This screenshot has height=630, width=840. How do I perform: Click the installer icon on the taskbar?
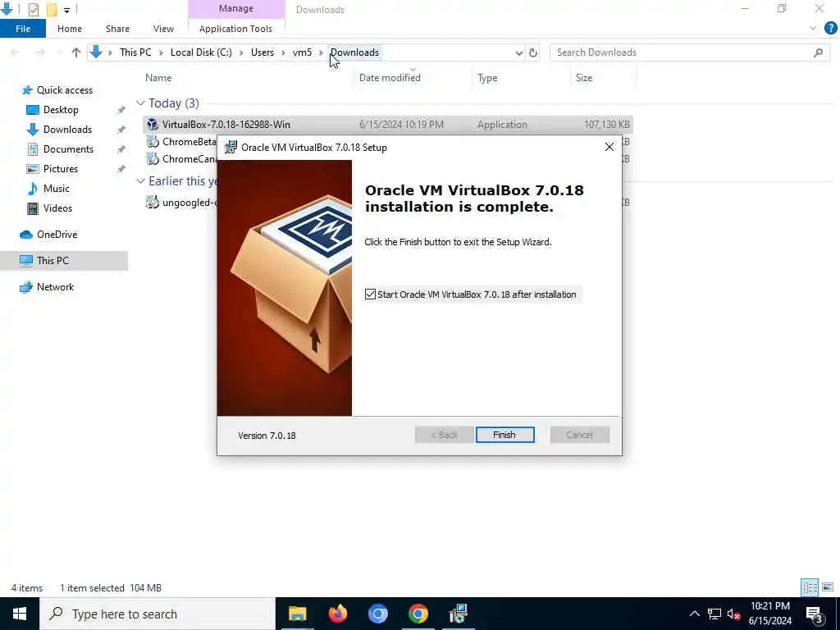pos(458,614)
